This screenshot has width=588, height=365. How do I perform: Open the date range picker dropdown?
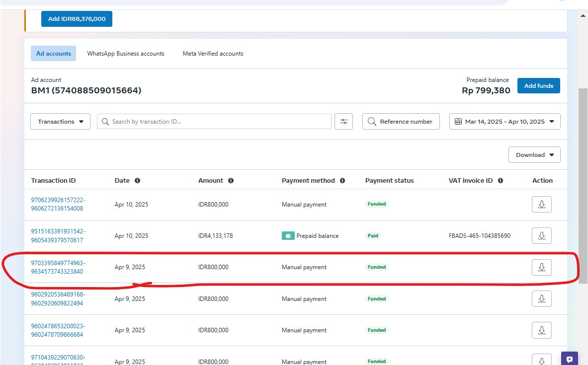coord(504,122)
